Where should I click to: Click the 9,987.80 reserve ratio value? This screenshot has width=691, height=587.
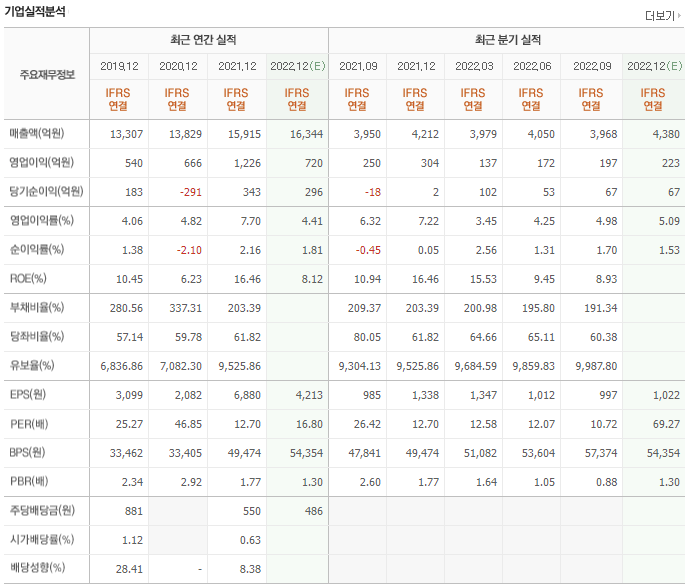596,367
